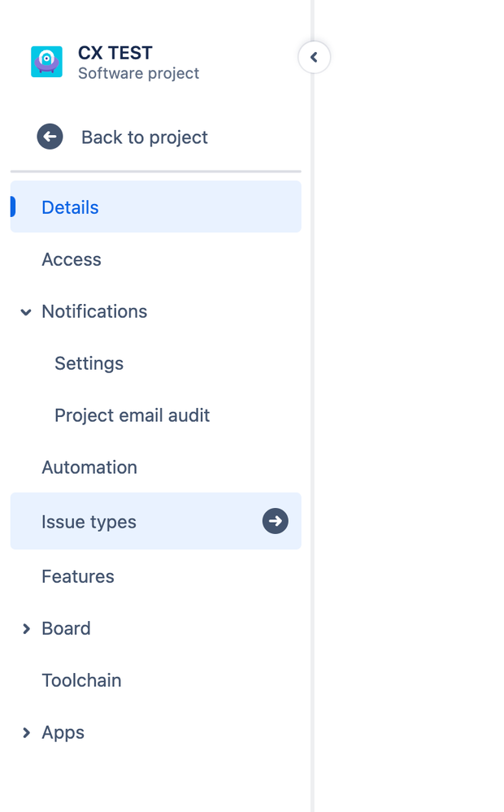Screen dimensions: 504x812
Task: Click the back arrow circle icon
Action: (x=50, y=137)
